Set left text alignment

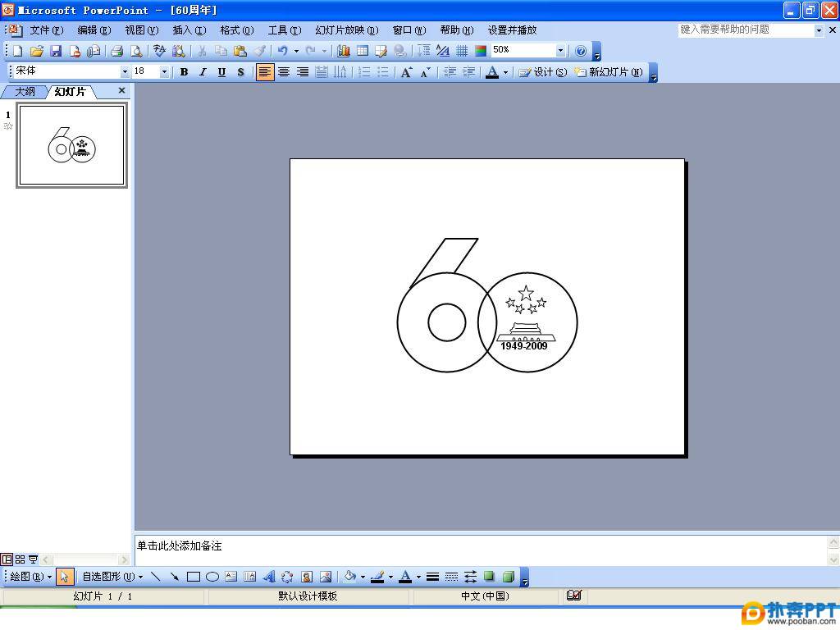[x=265, y=72]
